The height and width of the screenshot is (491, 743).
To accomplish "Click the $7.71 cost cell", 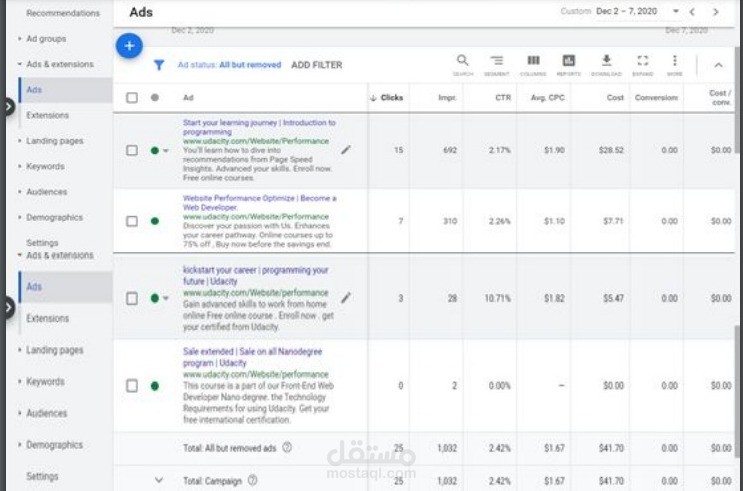I will click(613, 221).
